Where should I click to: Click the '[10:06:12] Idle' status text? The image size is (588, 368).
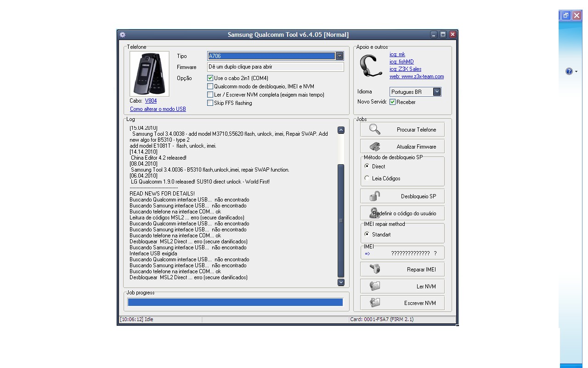[x=136, y=319]
